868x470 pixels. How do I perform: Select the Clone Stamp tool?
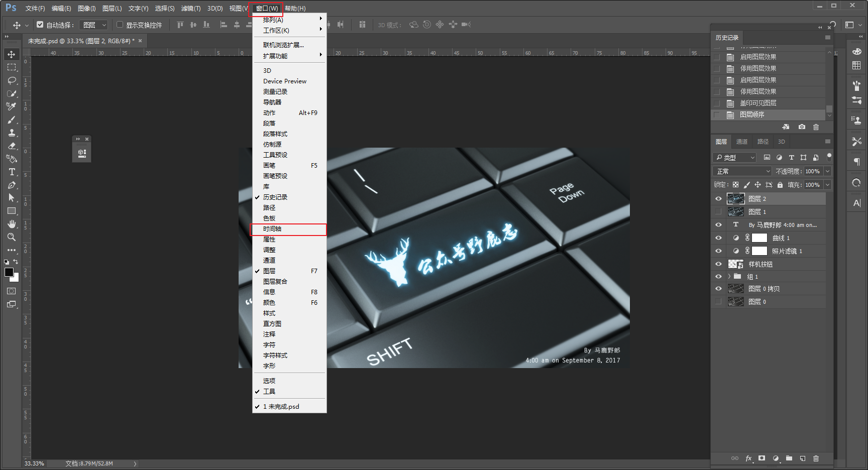12,133
